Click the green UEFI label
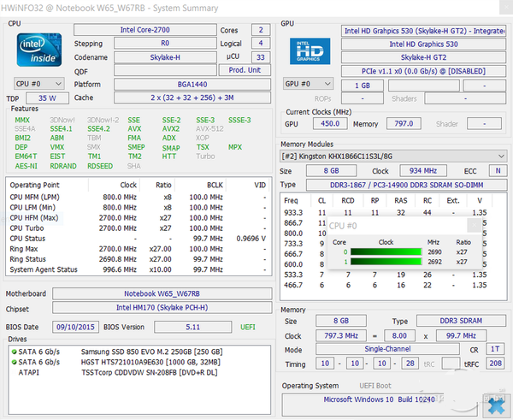513x420 pixels. coord(248,327)
